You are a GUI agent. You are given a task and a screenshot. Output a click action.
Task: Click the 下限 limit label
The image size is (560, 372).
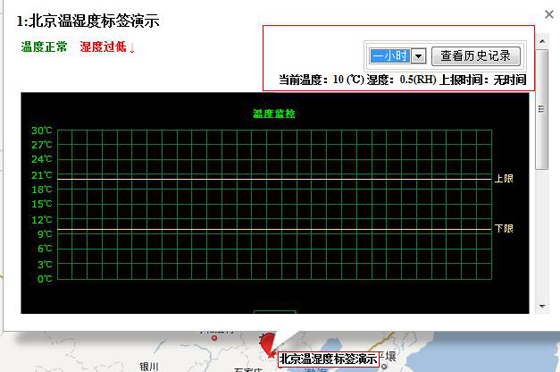[x=504, y=228]
